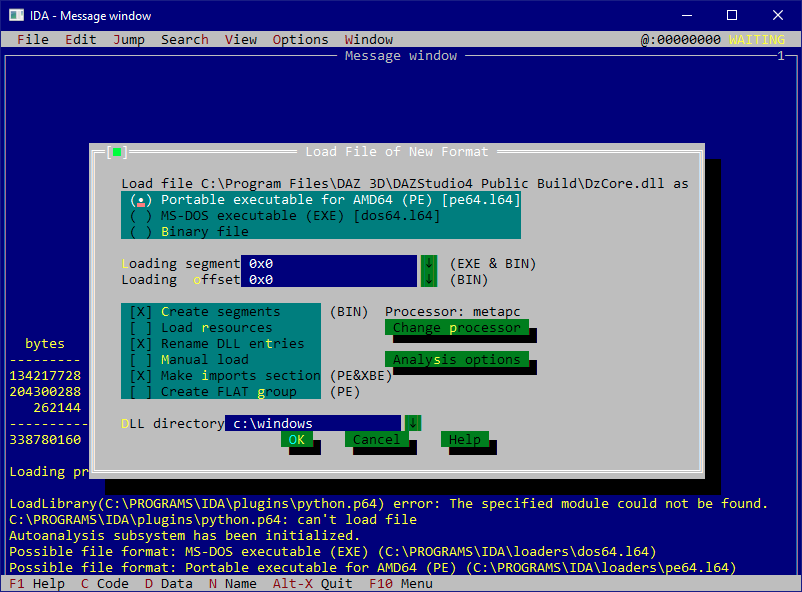Select the Binary file format option
This screenshot has width=802, height=592.
tap(140, 231)
